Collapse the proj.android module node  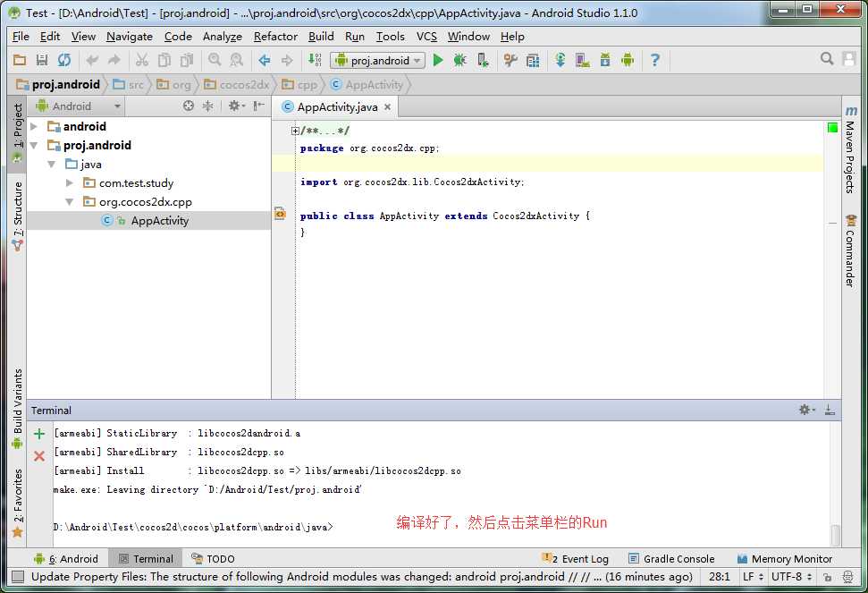point(34,146)
